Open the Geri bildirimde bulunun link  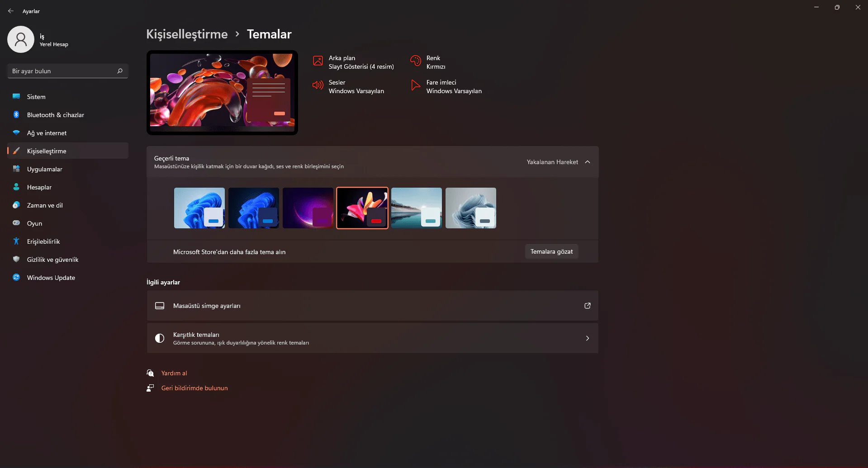(194, 388)
